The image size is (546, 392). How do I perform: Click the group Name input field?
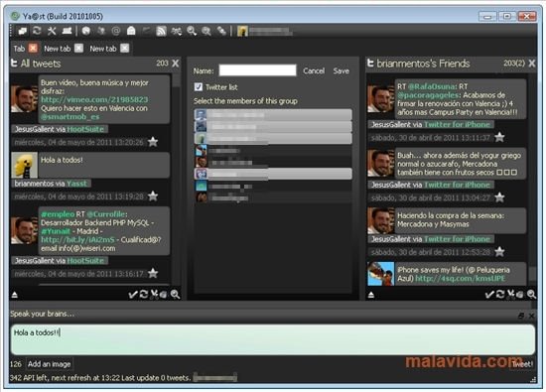257,70
